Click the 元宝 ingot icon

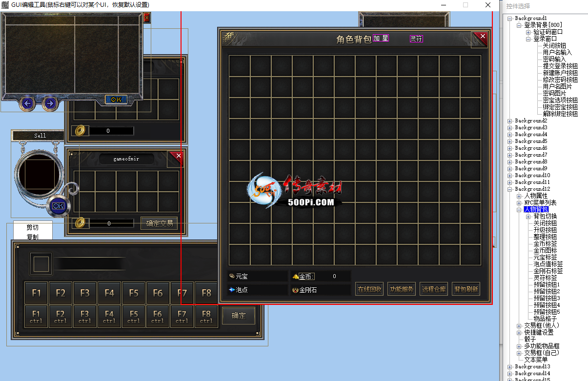[x=232, y=276]
